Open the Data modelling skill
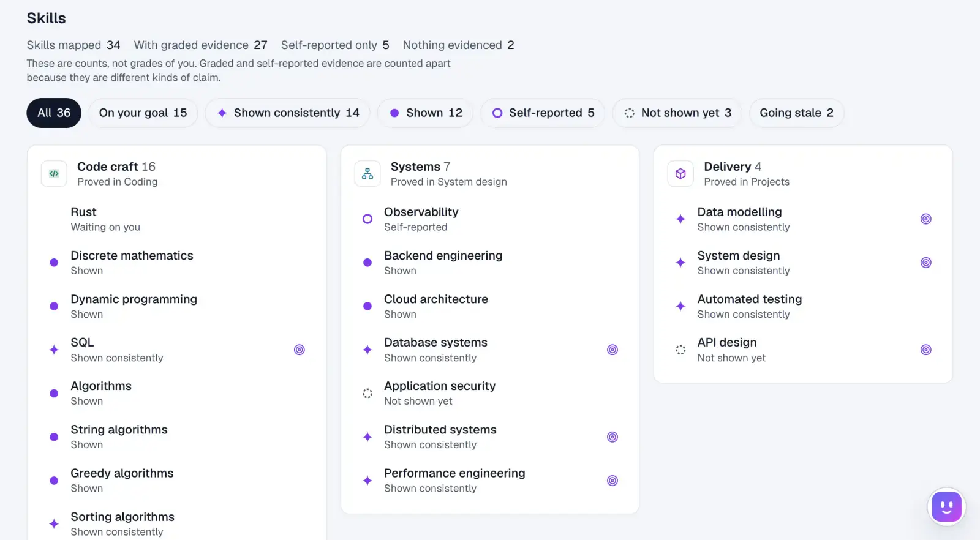This screenshot has width=980, height=540. click(x=804, y=219)
